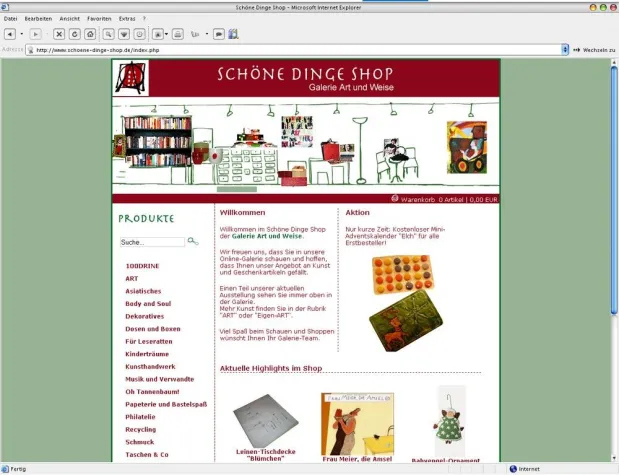Open the Extras menu
This screenshot has height=475, width=619.
127,18
